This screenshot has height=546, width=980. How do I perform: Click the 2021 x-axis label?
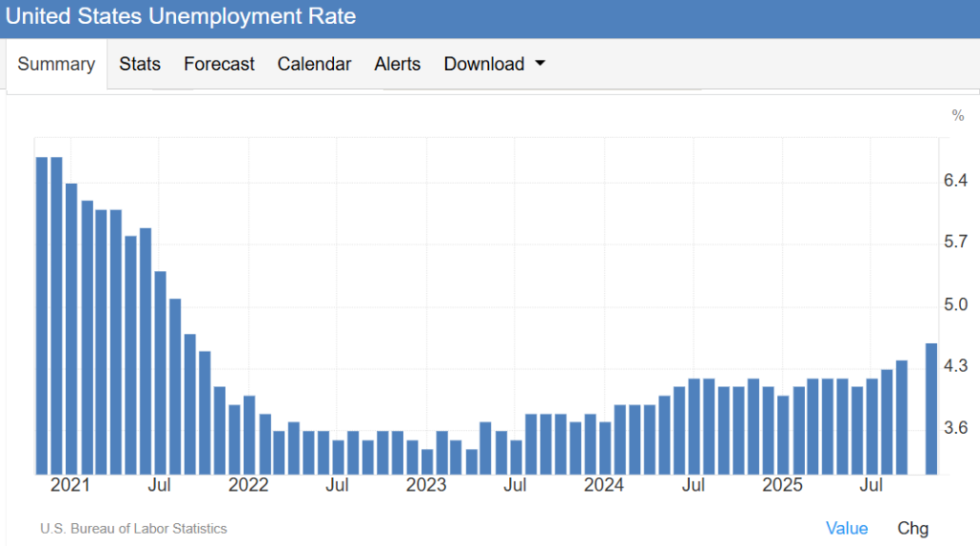(70, 486)
